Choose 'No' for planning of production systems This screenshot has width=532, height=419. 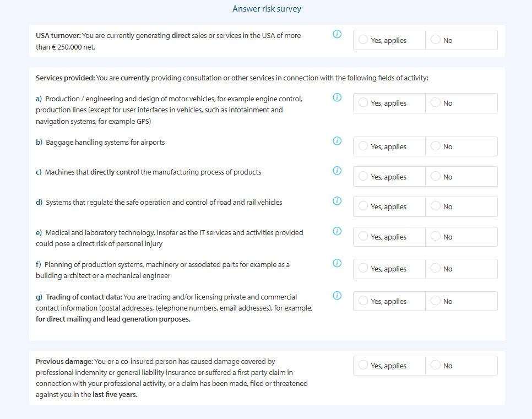436,269
